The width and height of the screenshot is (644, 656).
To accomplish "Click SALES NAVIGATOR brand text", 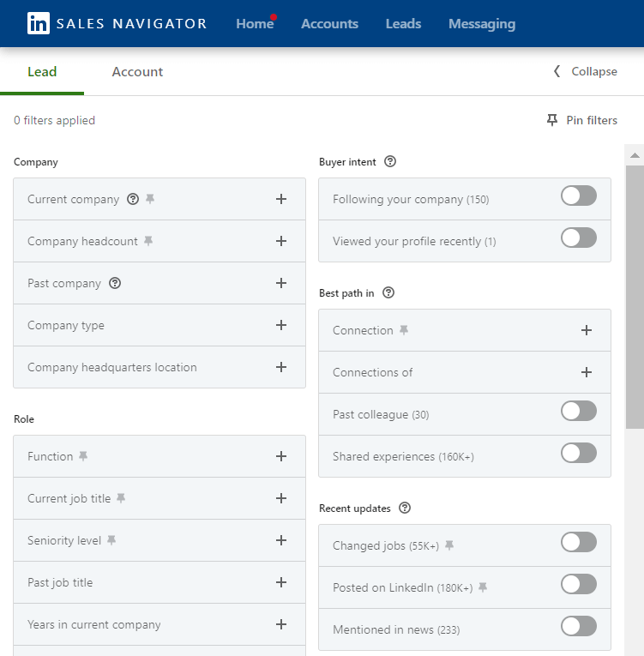I will 132,23.
